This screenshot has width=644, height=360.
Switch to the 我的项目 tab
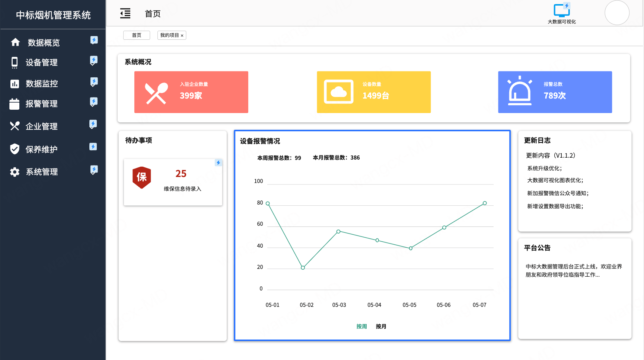[169, 35]
